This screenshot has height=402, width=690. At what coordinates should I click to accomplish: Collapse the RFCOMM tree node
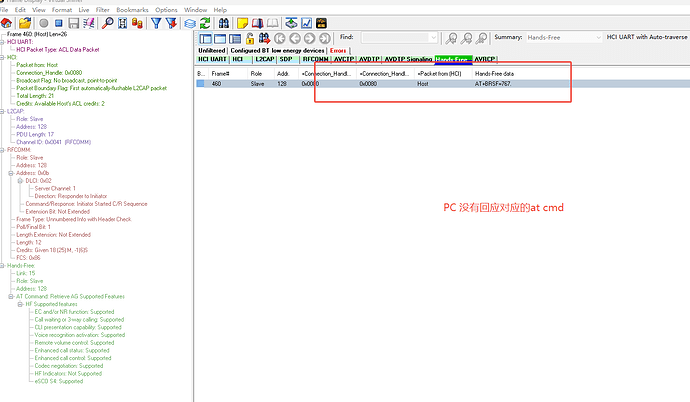click(2, 150)
